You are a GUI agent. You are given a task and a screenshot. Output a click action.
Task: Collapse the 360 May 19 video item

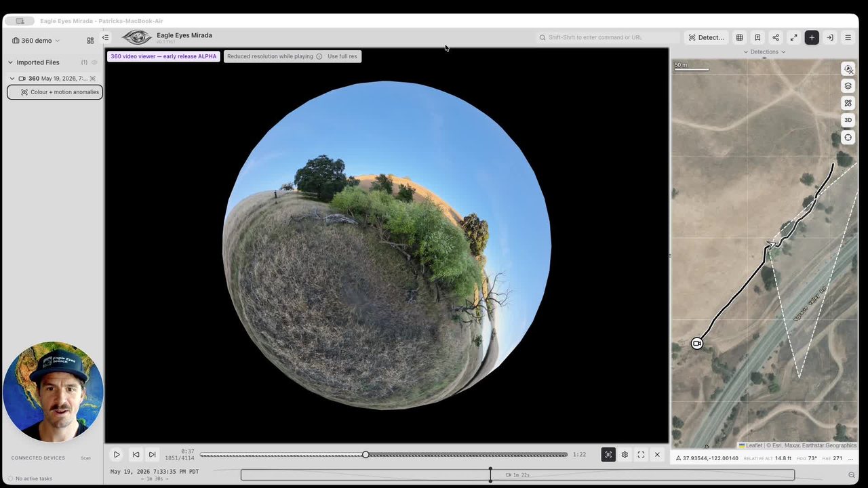[x=12, y=79]
